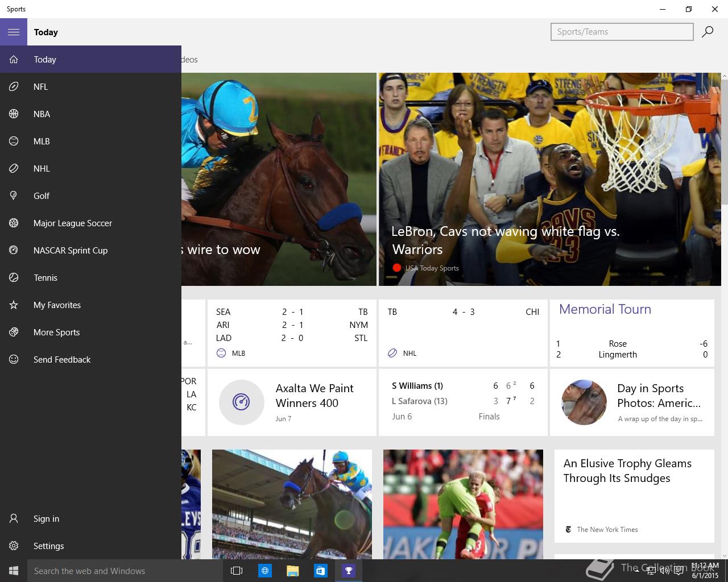This screenshot has height=582, width=728.
Task: Click the clock showing 11:12 AM
Action: click(705, 566)
